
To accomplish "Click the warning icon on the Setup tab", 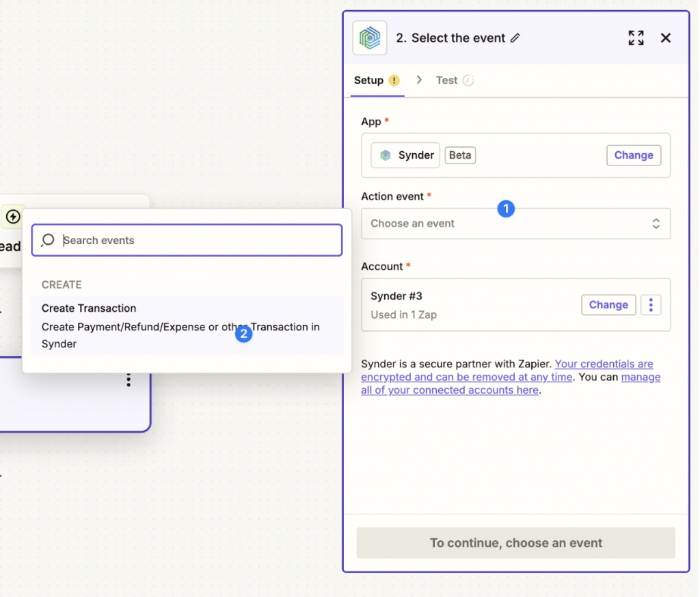I will pyautogui.click(x=393, y=80).
